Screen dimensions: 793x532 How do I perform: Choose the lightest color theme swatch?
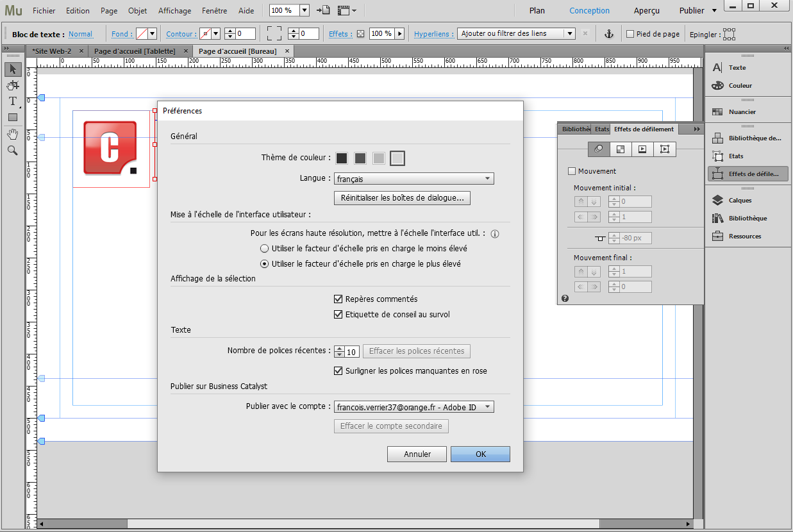[x=397, y=158]
